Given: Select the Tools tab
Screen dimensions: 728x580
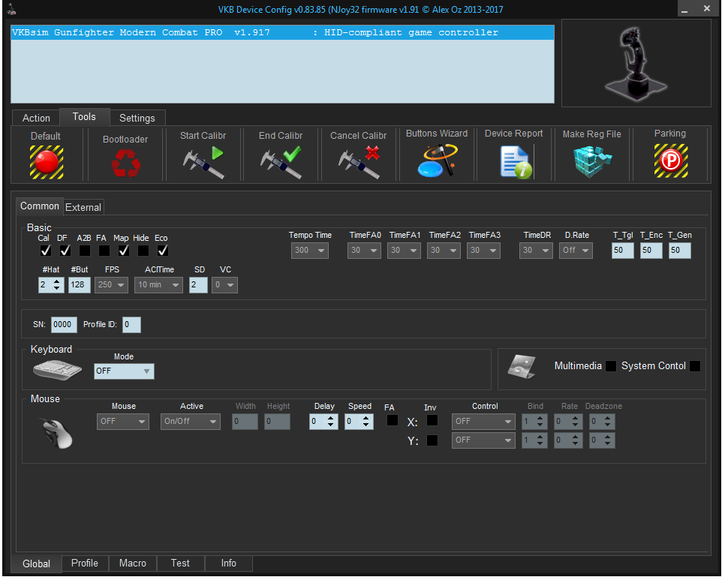Looking at the screenshot, I should pos(84,117).
